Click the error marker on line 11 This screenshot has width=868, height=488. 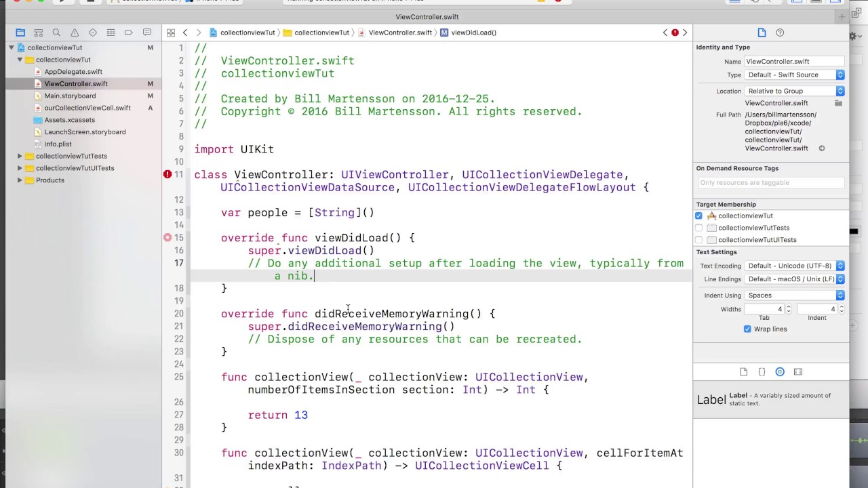(x=167, y=174)
